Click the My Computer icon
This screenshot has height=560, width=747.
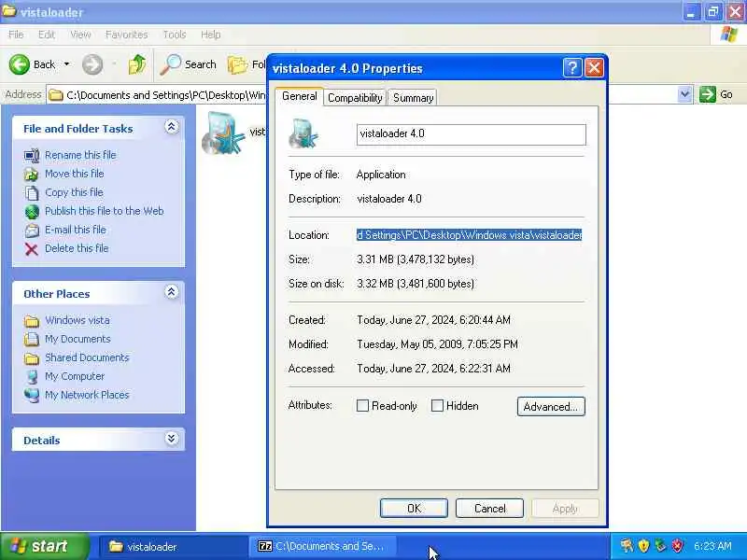[32, 377]
